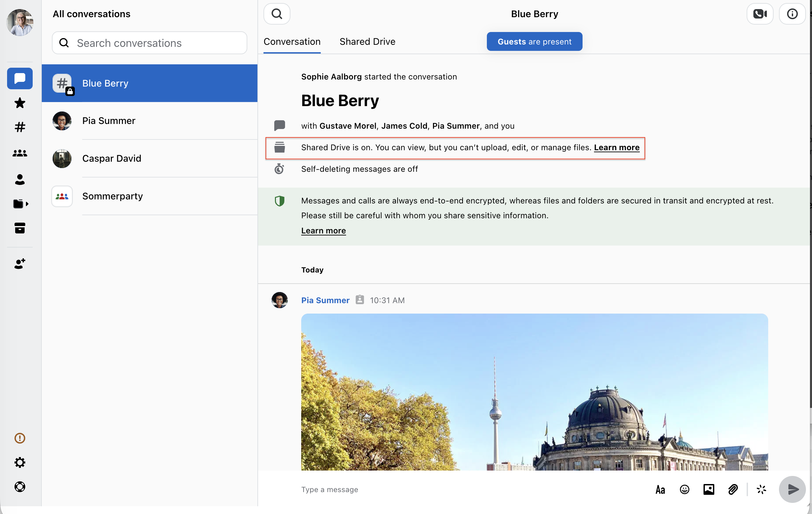Switch to the Shared Drive tab

point(367,41)
